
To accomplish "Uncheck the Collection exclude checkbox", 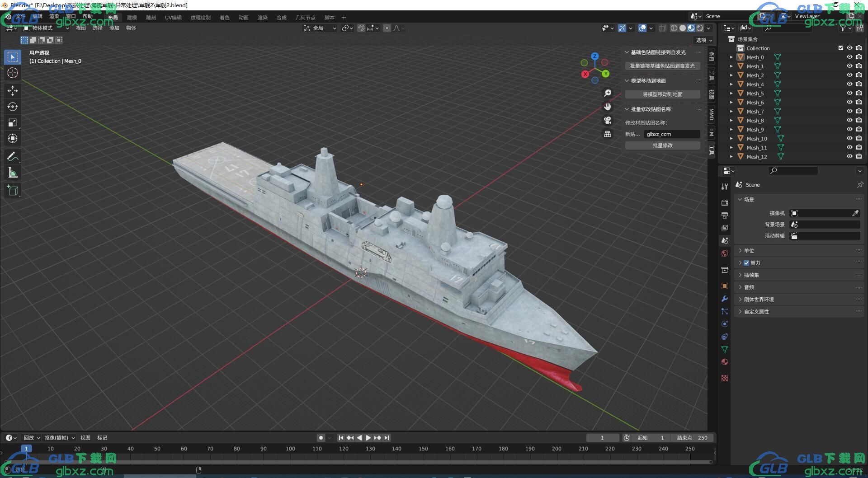I will click(x=841, y=48).
